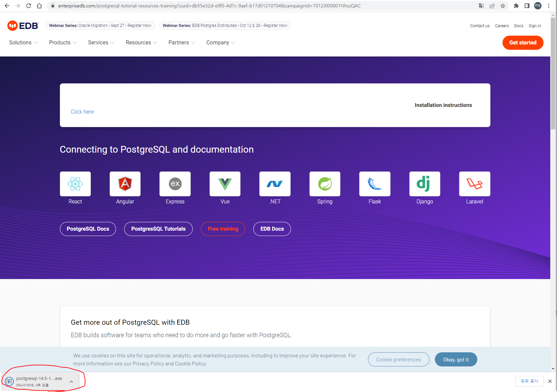Viewport: 557px width, 392px height.
Task: Click the browser Back arrow
Action: click(7, 6)
